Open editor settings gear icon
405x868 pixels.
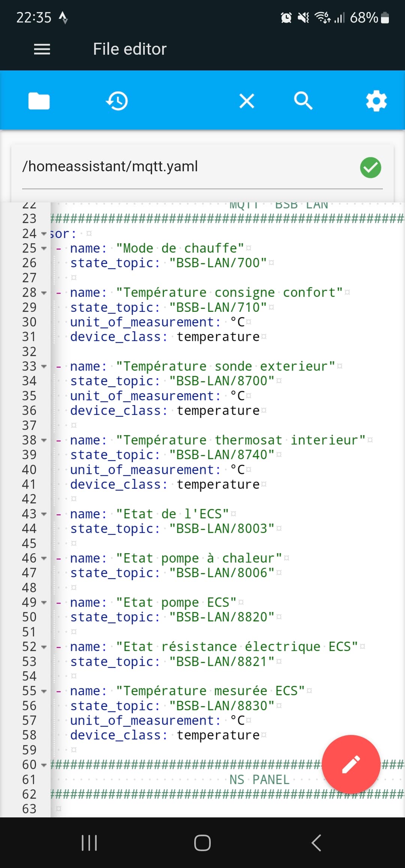pyautogui.click(x=376, y=101)
